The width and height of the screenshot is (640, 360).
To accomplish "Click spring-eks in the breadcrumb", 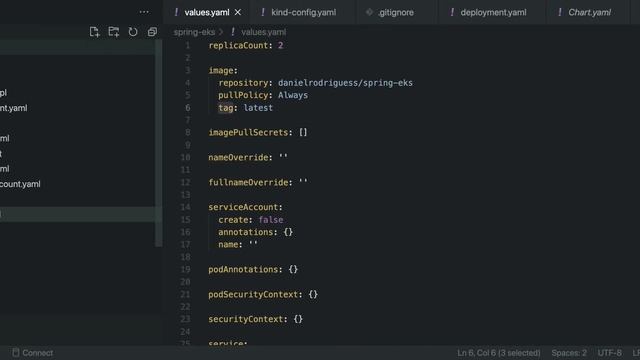I will (194, 32).
